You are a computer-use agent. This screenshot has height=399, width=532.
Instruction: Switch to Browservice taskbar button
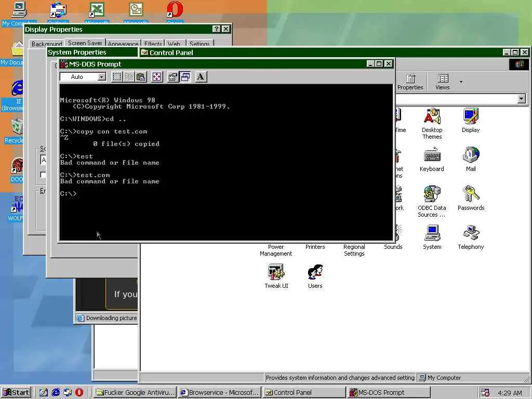point(219,393)
